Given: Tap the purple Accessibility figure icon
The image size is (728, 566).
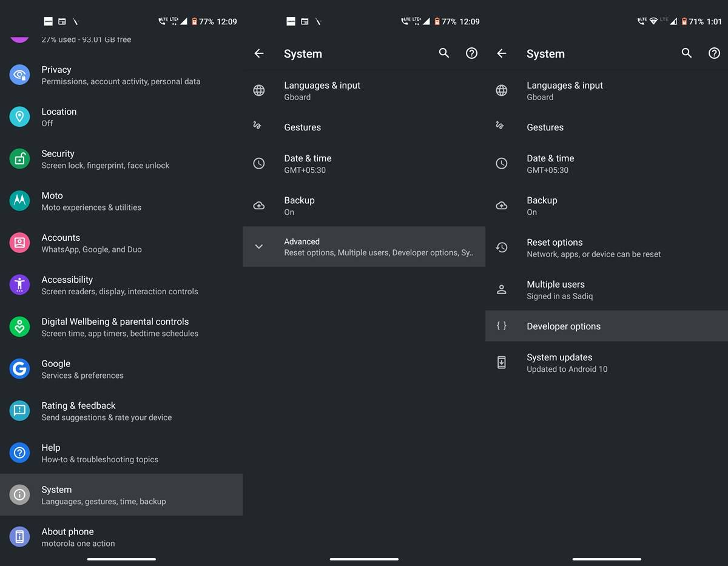Looking at the screenshot, I should (19, 285).
